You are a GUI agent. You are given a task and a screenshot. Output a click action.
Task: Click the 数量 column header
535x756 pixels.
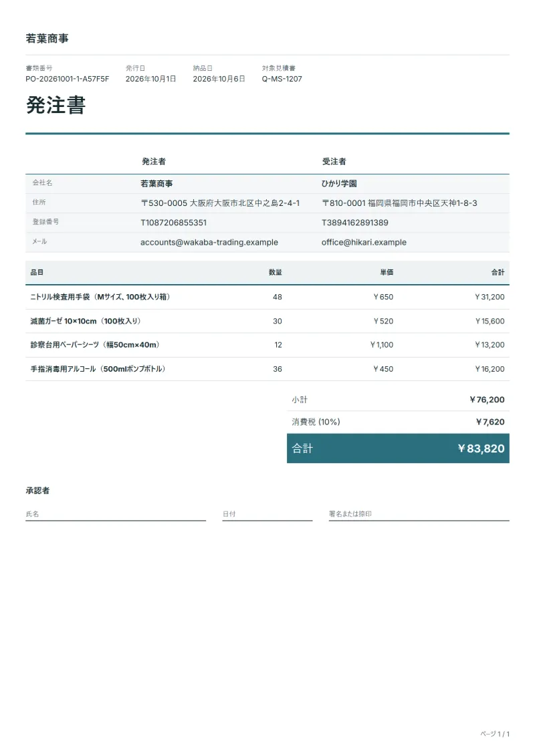coord(276,273)
